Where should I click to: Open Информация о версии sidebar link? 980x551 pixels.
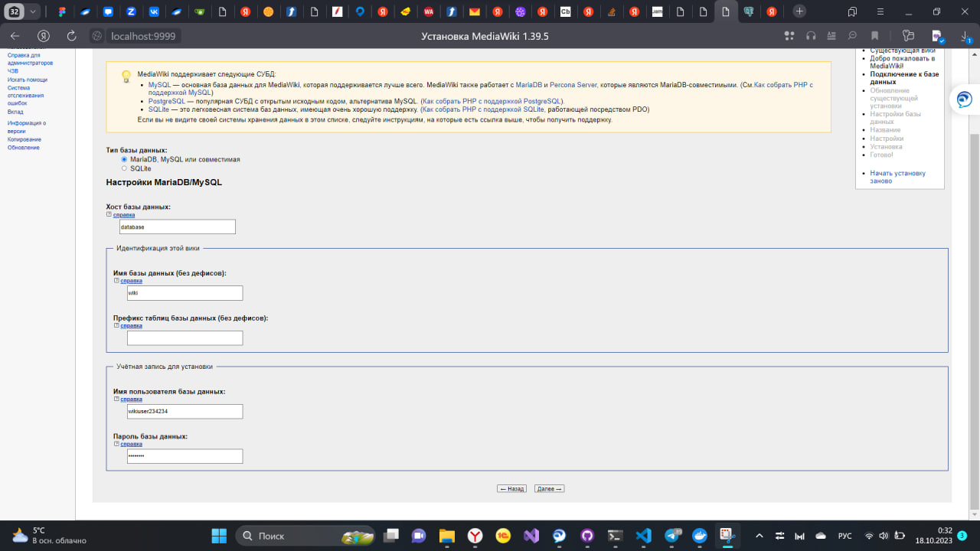[x=27, y=127]
